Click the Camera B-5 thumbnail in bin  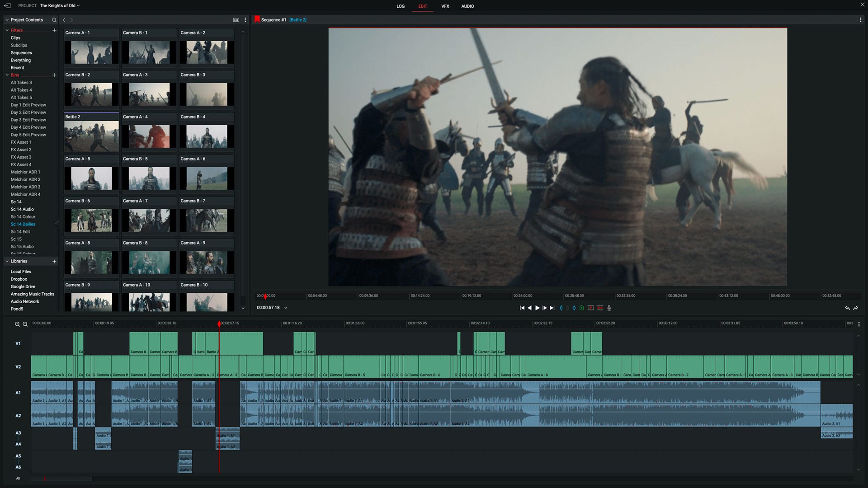pyautogui.click(x=148, y=178)
